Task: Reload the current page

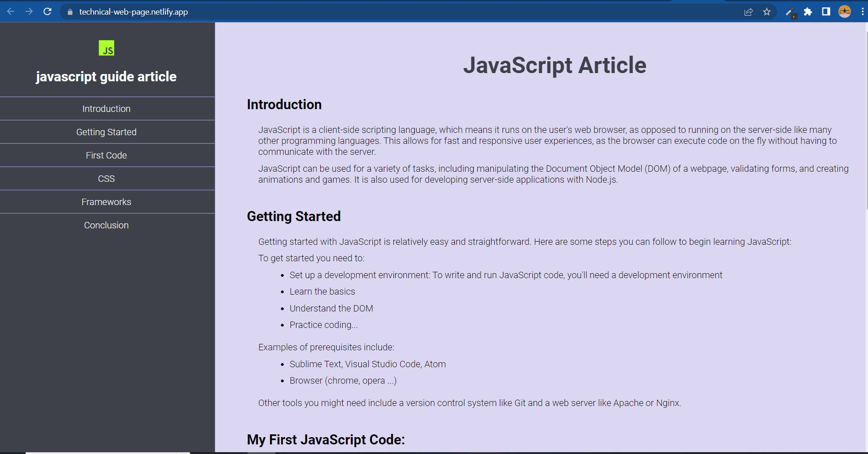Action: (x=47, y=11)
